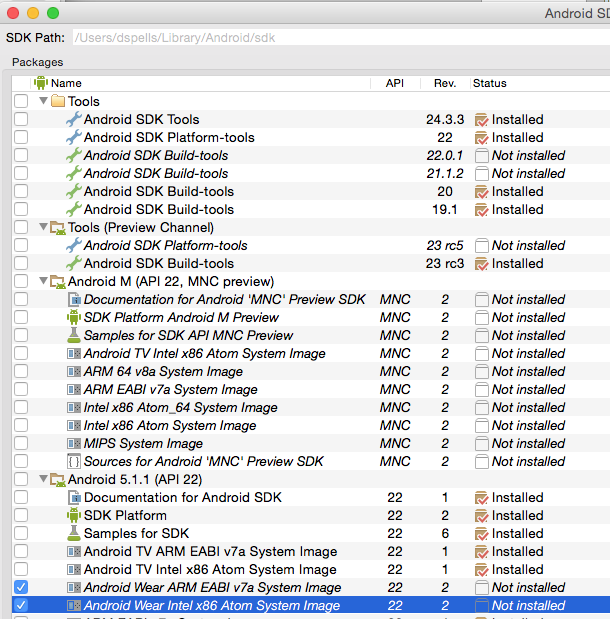610x619 pixels.
Task: Click the Tools (Preview Channel) folder icon
Action: click(x=58, y=227)
